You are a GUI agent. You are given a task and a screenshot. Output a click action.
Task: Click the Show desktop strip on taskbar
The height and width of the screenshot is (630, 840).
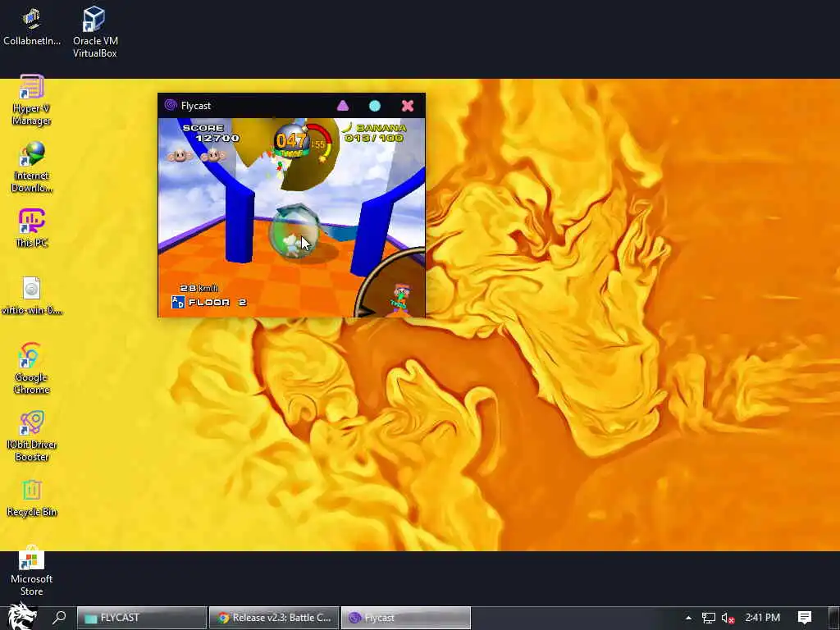point(836,618)
